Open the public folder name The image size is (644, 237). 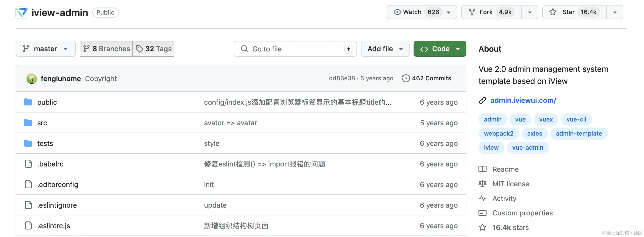click(47, 102)
